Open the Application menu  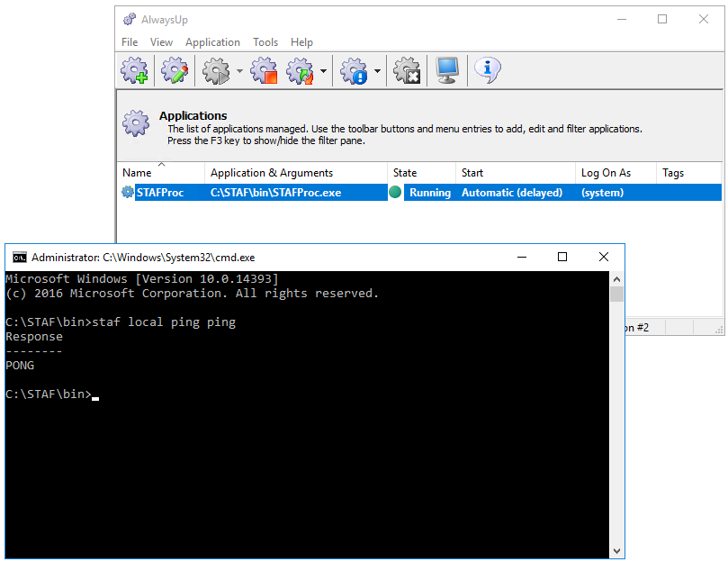[212, 42]
